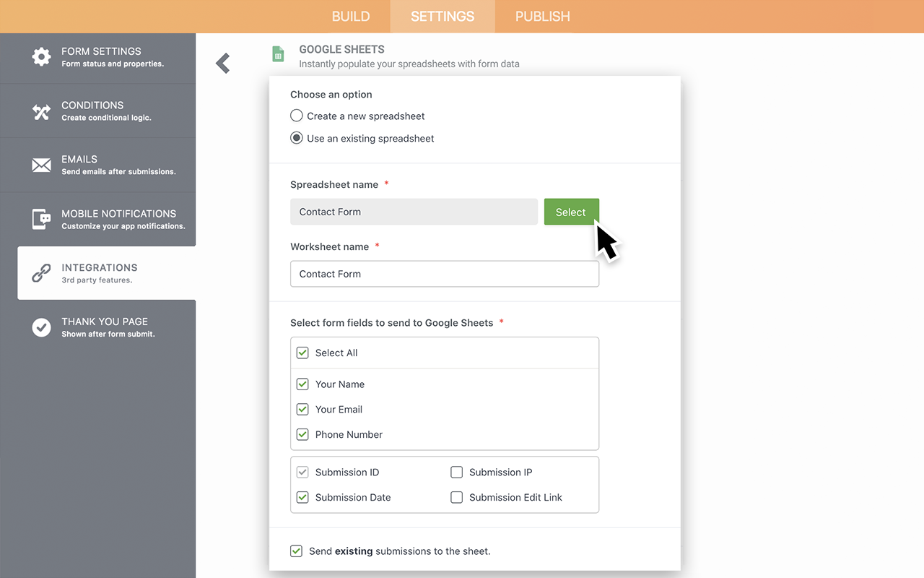Select the Integrations chain link icon

pos(42,273)
